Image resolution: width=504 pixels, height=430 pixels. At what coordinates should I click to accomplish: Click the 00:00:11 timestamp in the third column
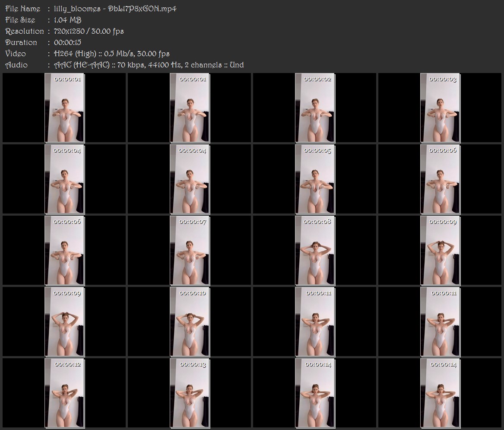tap(319, 293)
